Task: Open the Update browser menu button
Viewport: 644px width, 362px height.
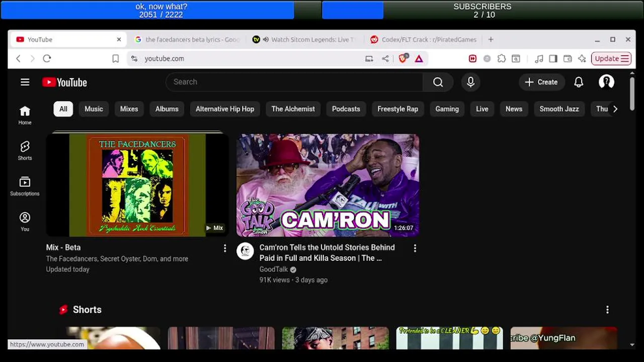Action: point(611,59)
